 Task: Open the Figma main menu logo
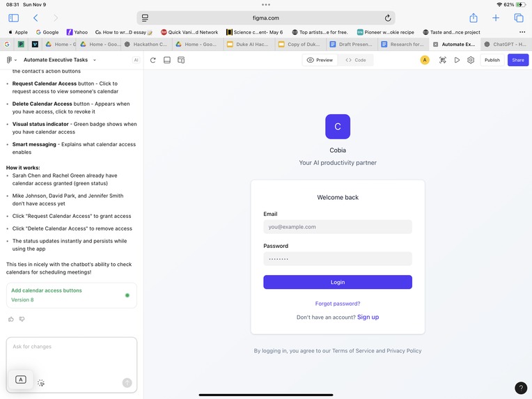tap(9, 60)
